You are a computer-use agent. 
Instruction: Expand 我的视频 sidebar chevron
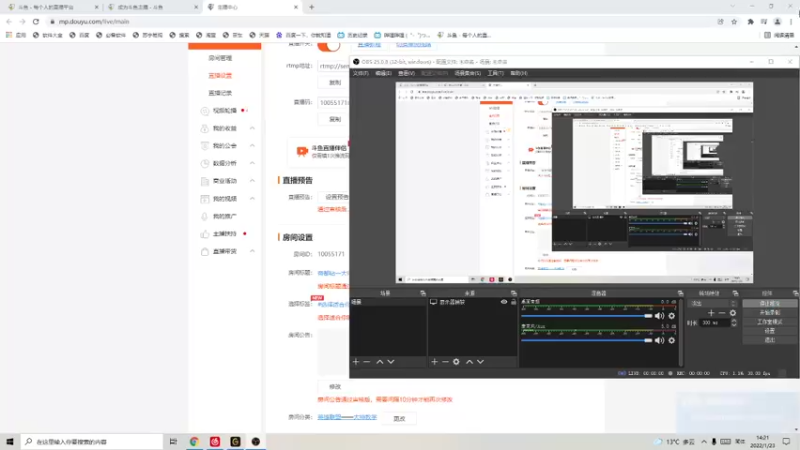click(x=252, y=198)
